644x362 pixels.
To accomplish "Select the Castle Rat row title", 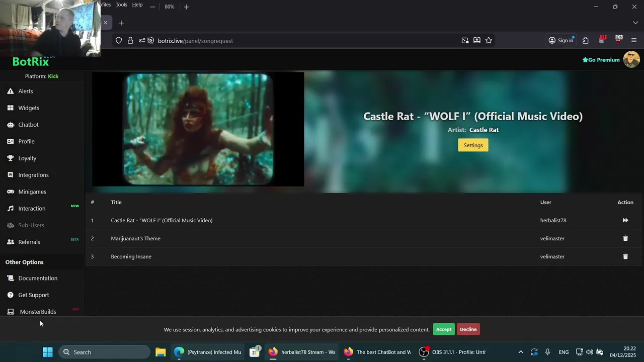I will (162, 220).
